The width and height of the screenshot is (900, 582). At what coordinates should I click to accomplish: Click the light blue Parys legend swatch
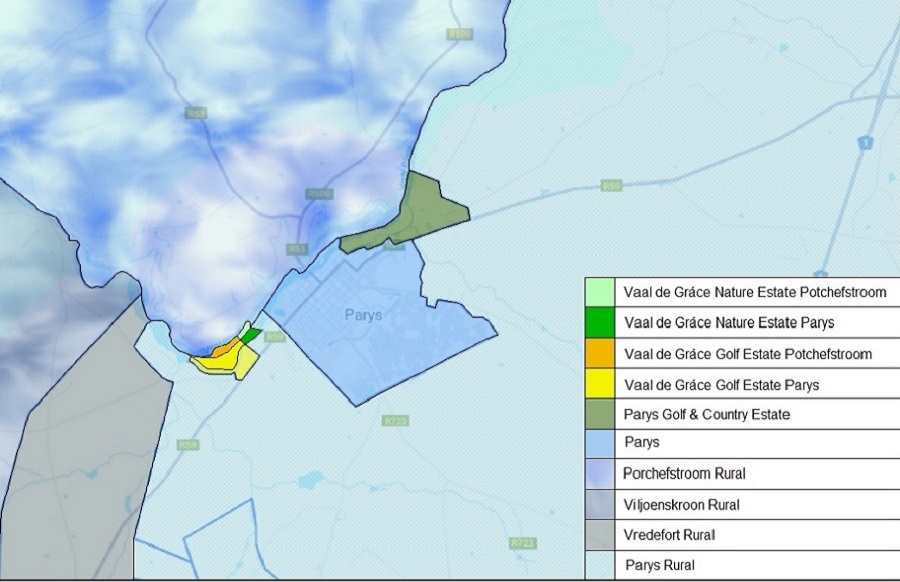pyautogui.click(x=599, y=444)
